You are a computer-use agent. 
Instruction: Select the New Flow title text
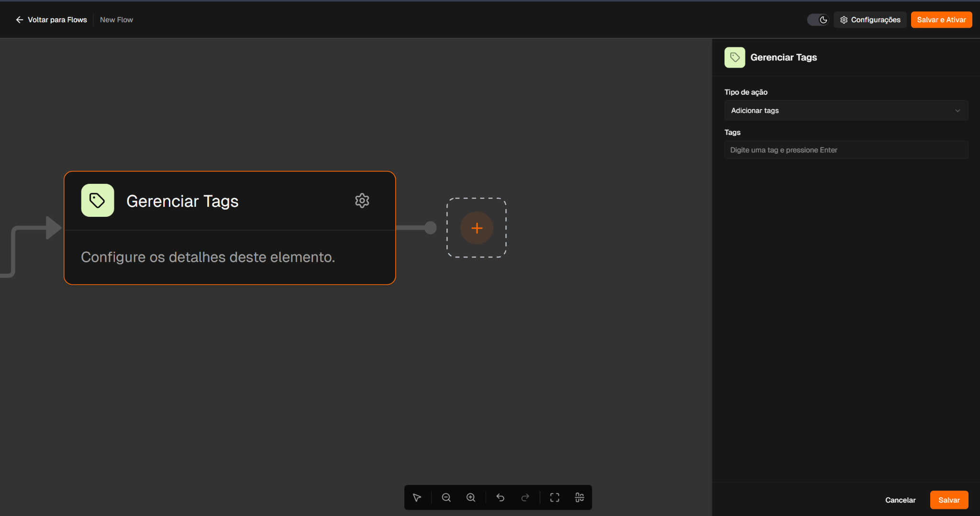coord(116,20)
